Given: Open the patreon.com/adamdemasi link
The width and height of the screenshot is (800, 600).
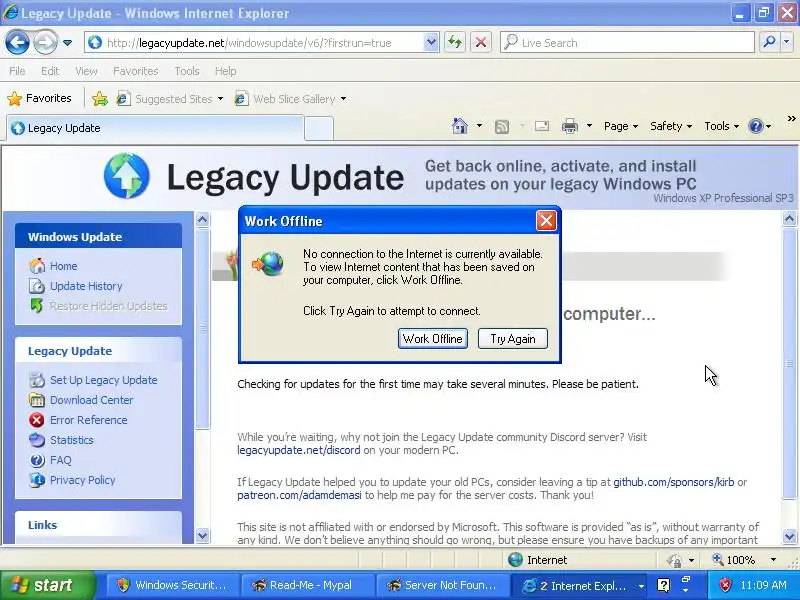Looking at the screenshot, I should tap(299, 495).
